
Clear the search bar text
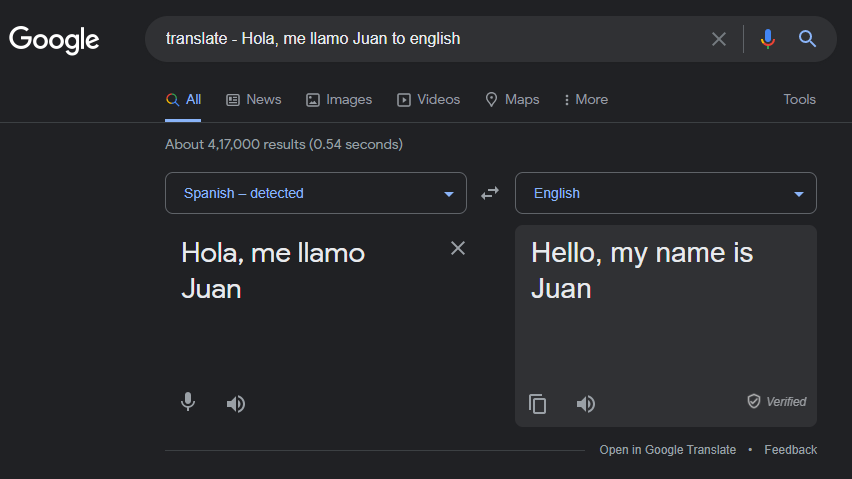click(x=718, y=39)
